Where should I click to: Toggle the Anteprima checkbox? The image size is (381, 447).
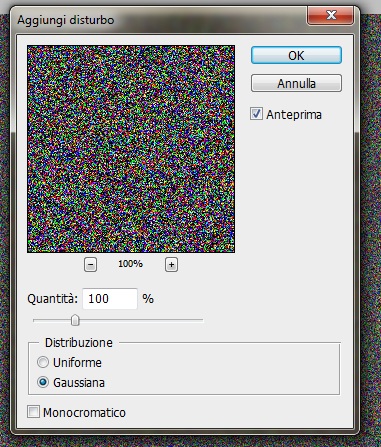coord(256,114)
